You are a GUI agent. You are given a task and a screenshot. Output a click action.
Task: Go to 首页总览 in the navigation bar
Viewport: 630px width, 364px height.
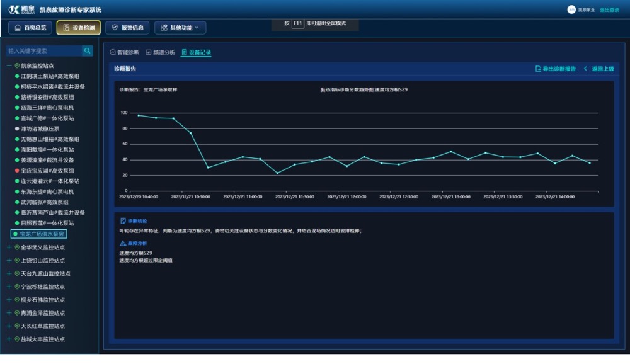tap(30, 28)
